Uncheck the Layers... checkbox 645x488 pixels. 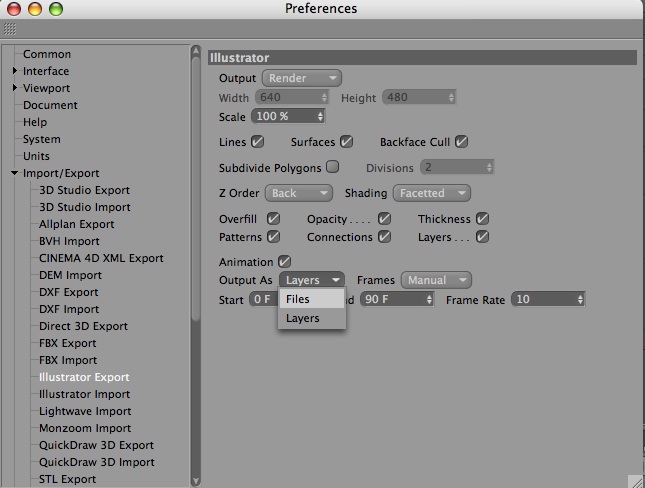click(482, 237)
